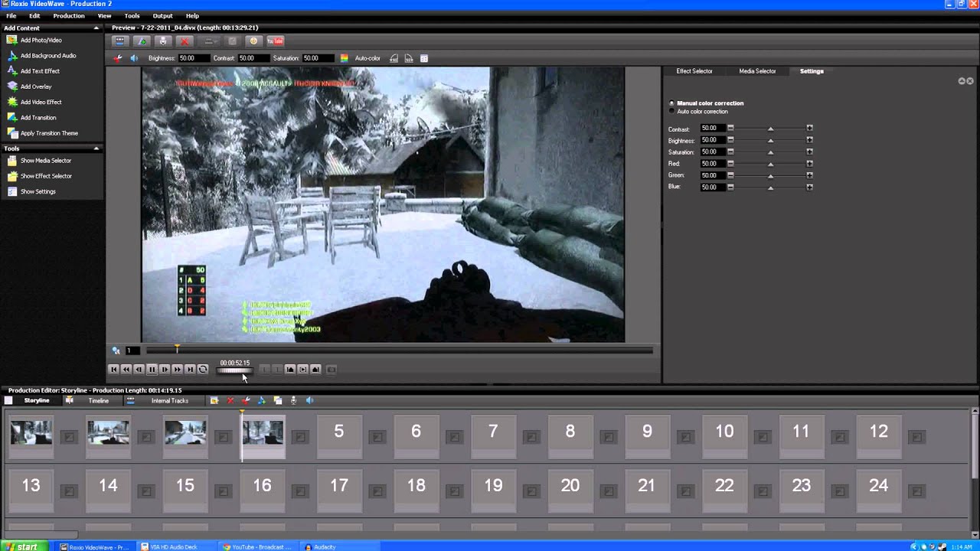Toggle loop playback with the circular arrows

click(x=203, y=370)
